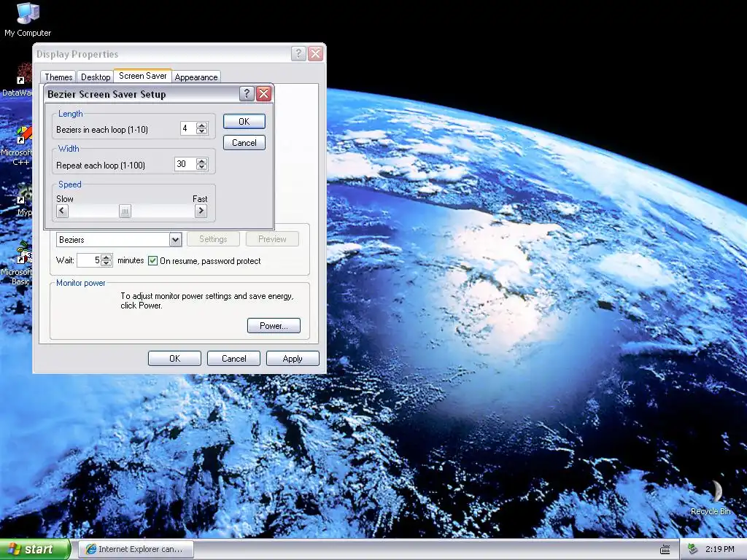This screenshot has width=747, height=560.
Task: Click the Internet Explorer taskbar button
Action: [x=136, y=549]
